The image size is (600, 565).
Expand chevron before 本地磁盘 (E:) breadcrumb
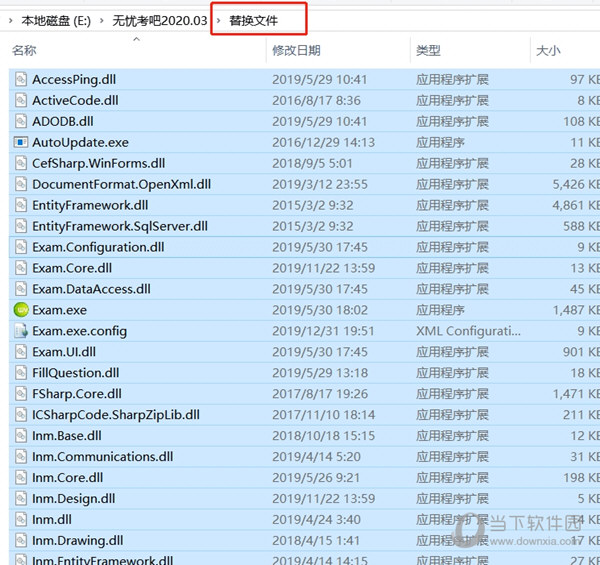coord(11,21)
